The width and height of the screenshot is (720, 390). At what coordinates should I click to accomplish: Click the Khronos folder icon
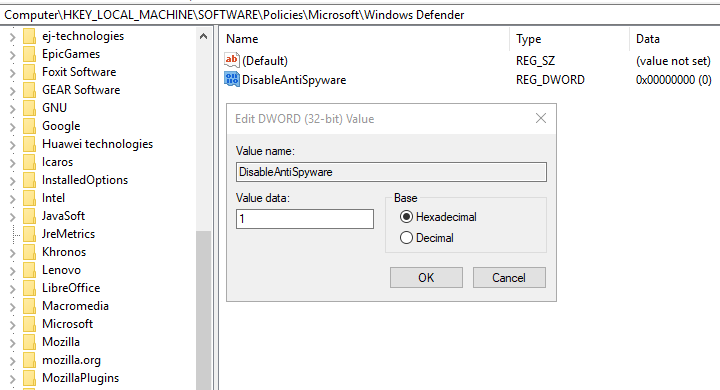pyautogui.click(x=29, y=252)
